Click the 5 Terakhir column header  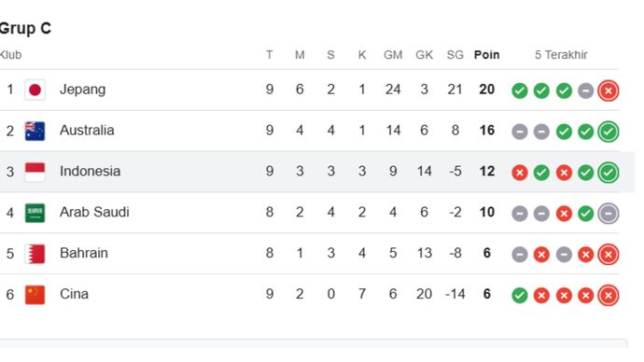click(x=561, y=55)
